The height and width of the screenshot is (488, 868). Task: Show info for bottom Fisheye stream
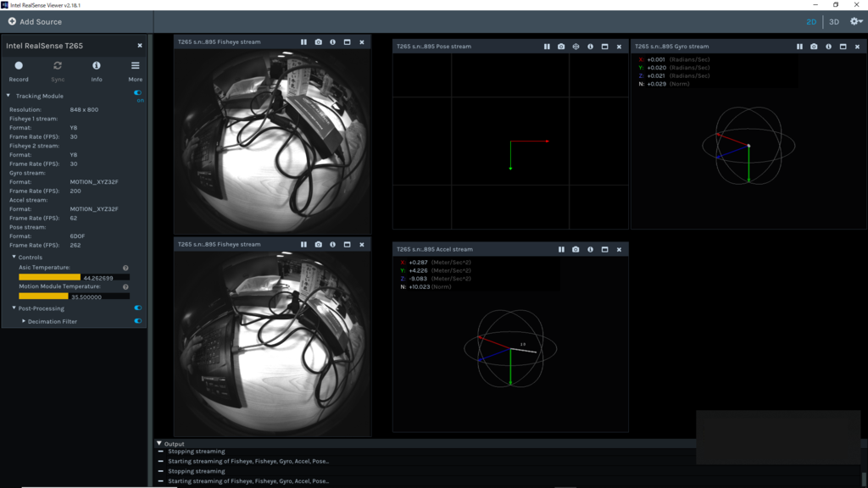pyautogui.click(x=332, y=244)
